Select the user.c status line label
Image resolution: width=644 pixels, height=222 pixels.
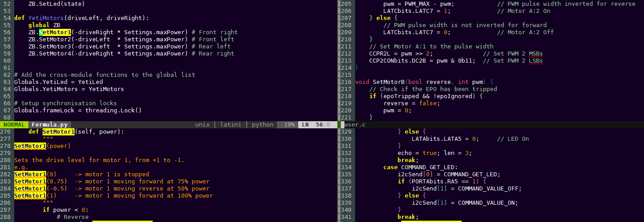coord(355,125)
